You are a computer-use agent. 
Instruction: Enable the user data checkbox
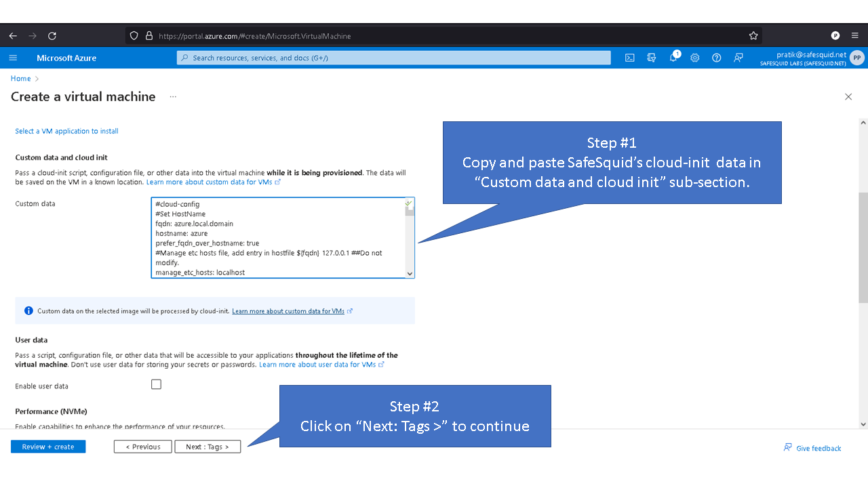click(156, 384)
